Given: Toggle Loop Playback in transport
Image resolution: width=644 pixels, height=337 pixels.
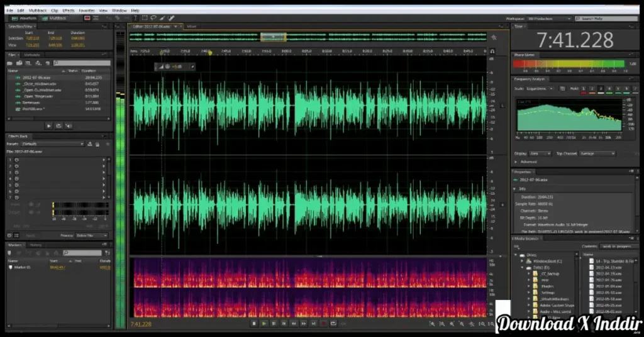Looking at the screenshot, I should pos(333,324).
